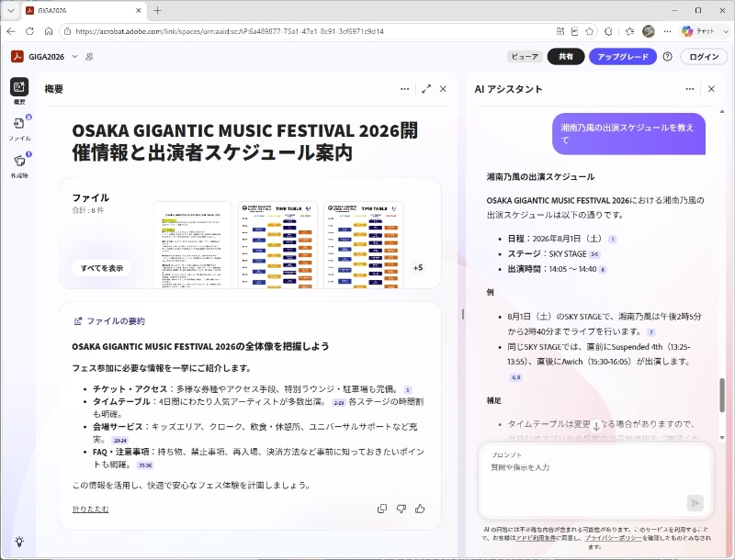Screen dimensions: 735x560
Task: Open AI アシスタント more options menu
Action: point(690,89)
